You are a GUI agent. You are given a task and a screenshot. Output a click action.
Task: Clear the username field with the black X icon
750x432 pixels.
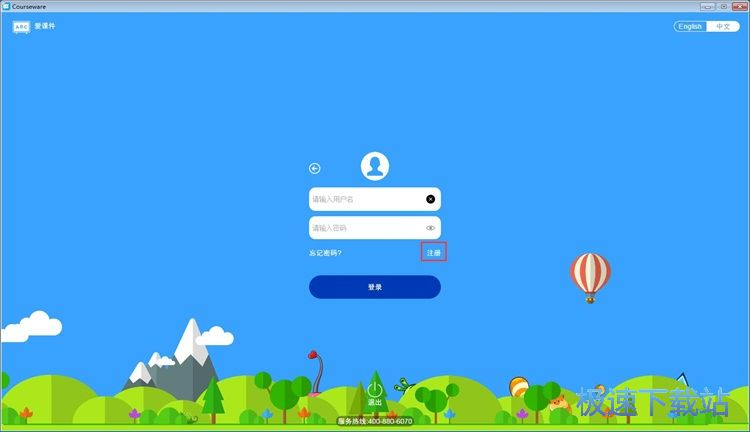tap(430, 199)
